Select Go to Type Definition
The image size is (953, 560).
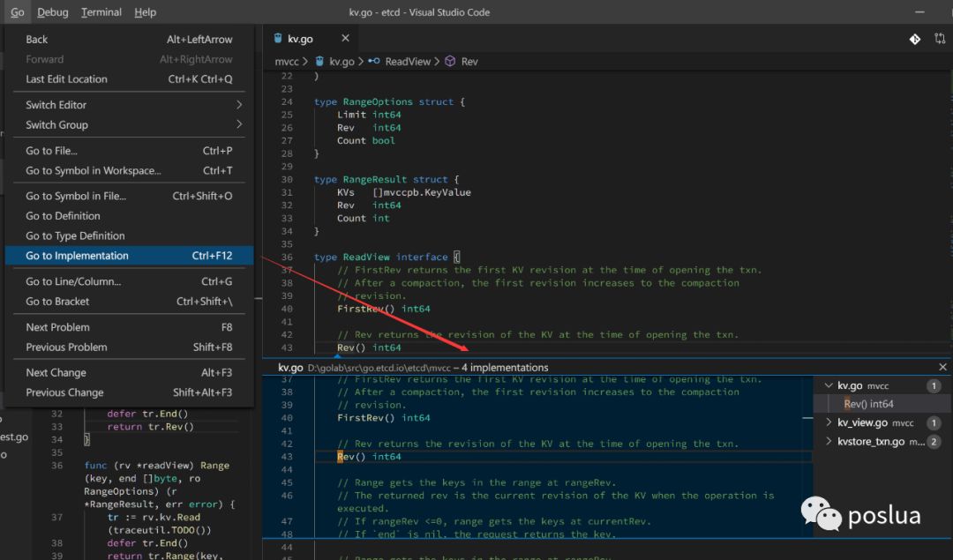(x=129, y=235)
